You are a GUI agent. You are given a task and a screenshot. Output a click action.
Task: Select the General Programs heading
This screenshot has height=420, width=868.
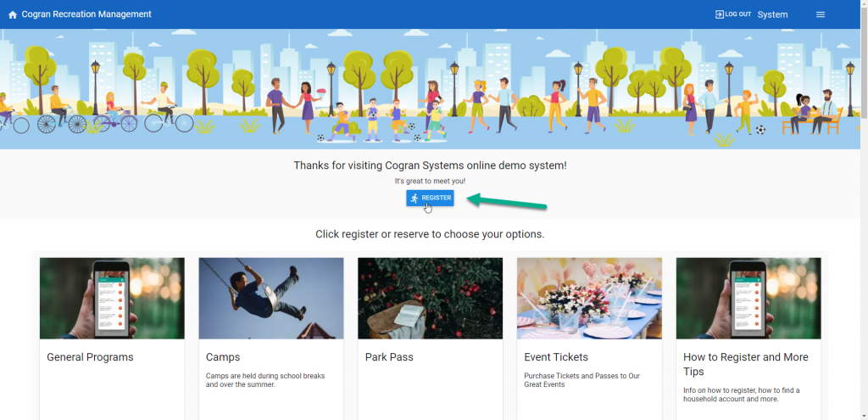pyautogui.click(x=90, y=357)
